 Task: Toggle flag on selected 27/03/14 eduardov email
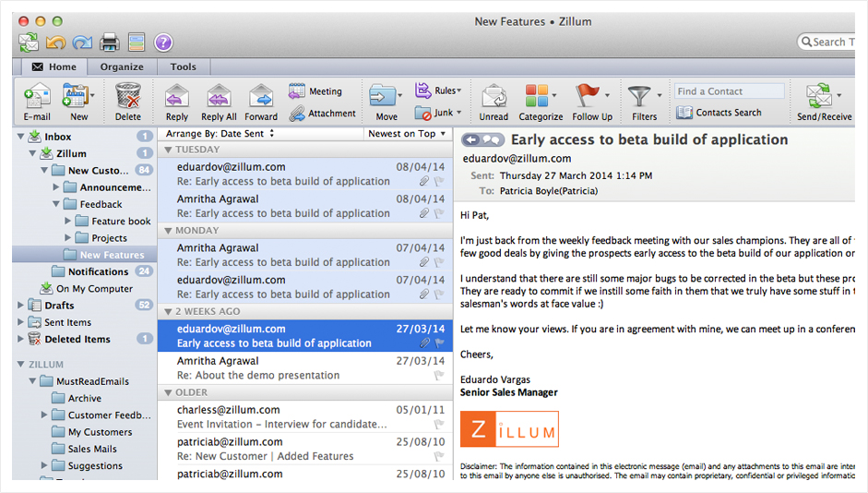click(439, 343)
